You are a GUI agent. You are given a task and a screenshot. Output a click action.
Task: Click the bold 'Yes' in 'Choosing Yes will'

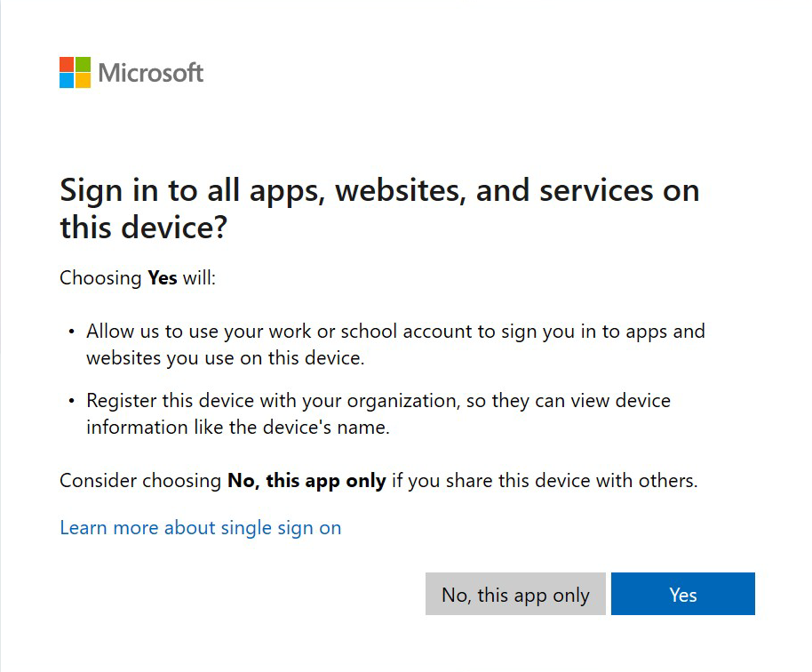(x=163, y=278)
